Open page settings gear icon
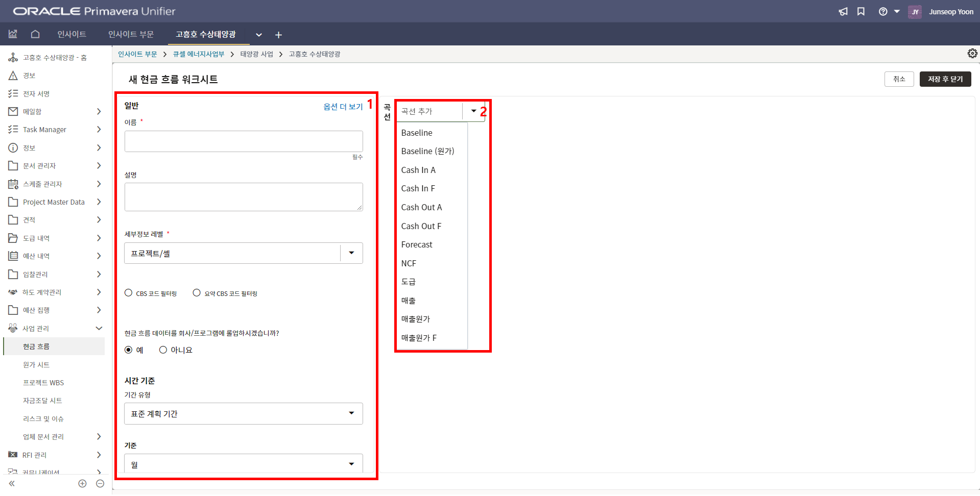The height and width of the screenshot is (496, 980). [972, 54]
